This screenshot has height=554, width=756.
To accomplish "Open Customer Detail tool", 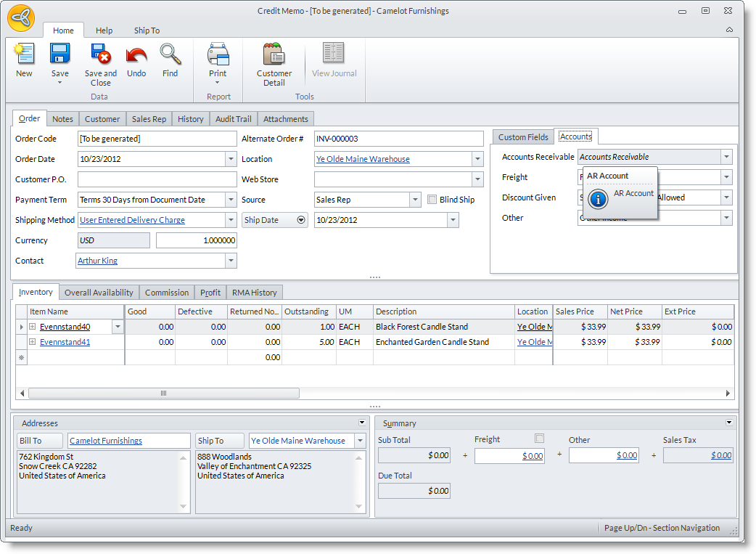I will click(274, 57).
